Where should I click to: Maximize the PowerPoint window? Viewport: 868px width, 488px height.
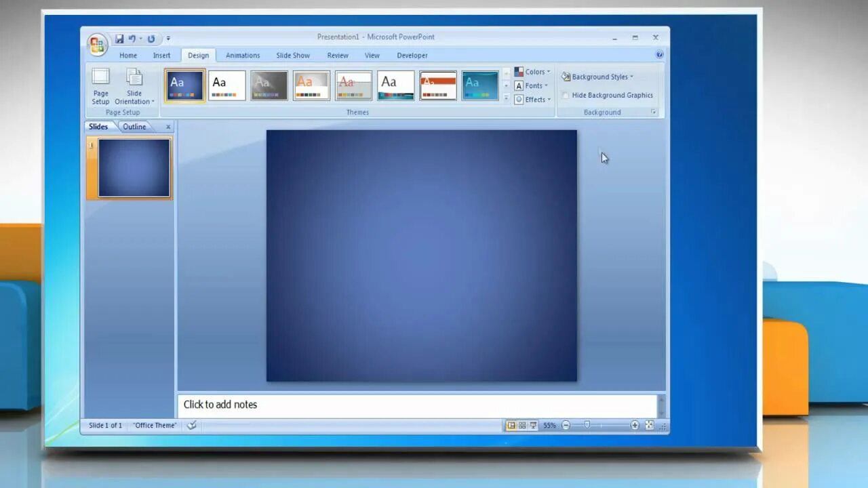coord(635,37)
